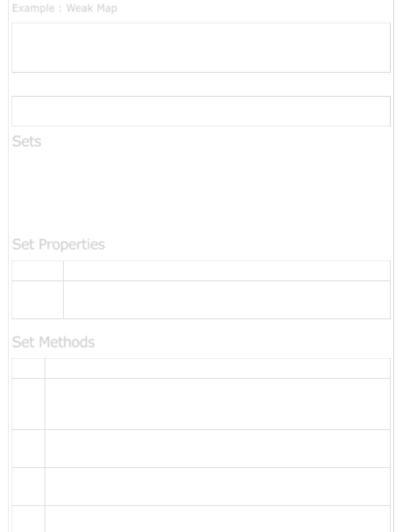Click Set Methods first body row left cell
This screenshot has width=402, height=532.
point(28,404)
